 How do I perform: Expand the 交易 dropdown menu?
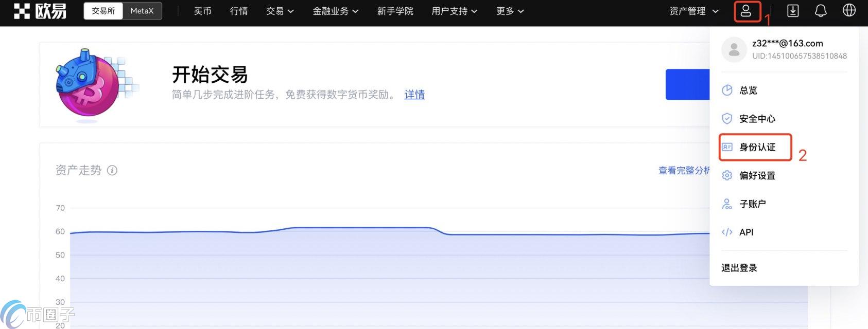(280, 11)
